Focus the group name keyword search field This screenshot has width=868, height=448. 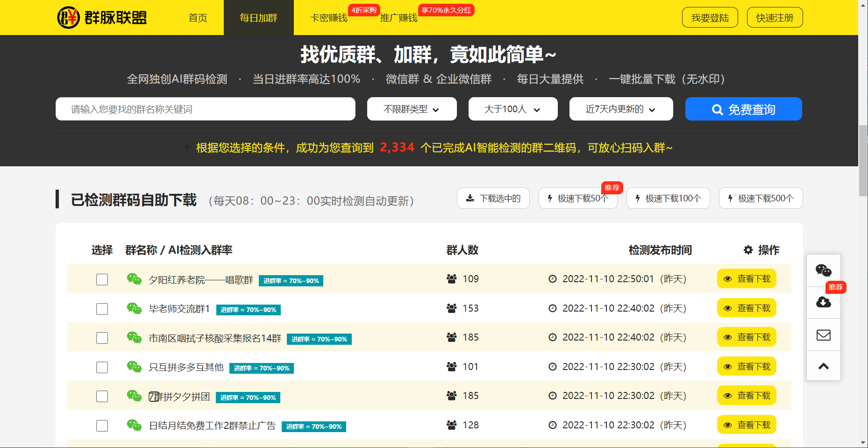tap(206, 109)
